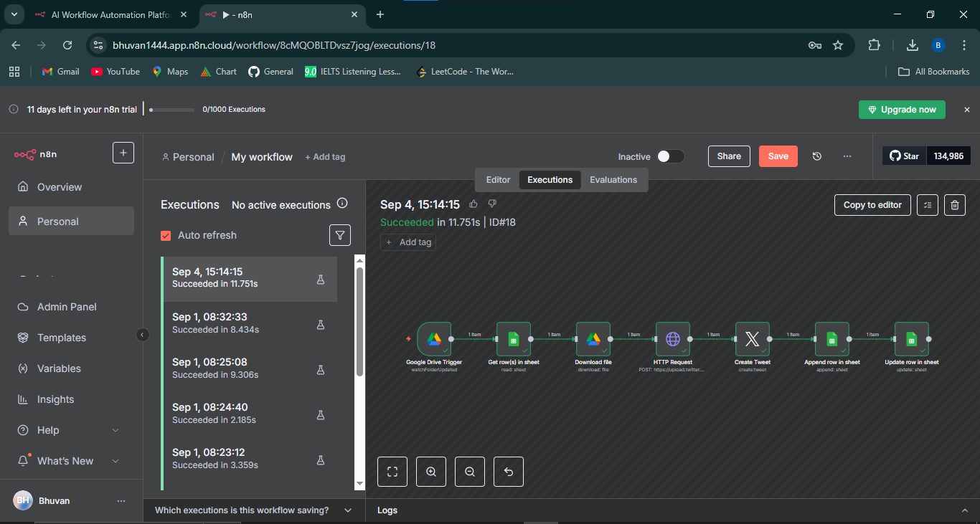Collapse the sidebar with arrow toggle
The image size is (980, 524).
point(142,335)
